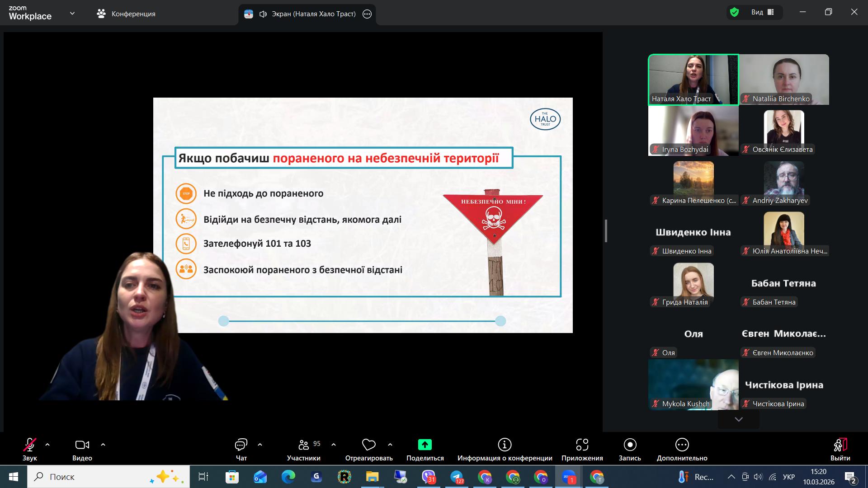Toggle camera with Video button
The image size is (868, 488).
point(82,445)
